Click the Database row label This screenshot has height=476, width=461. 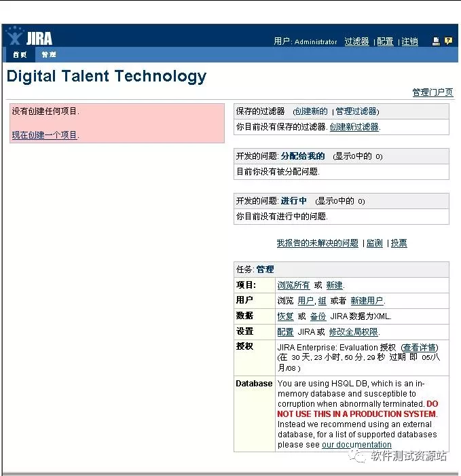[x=254, y=384]
